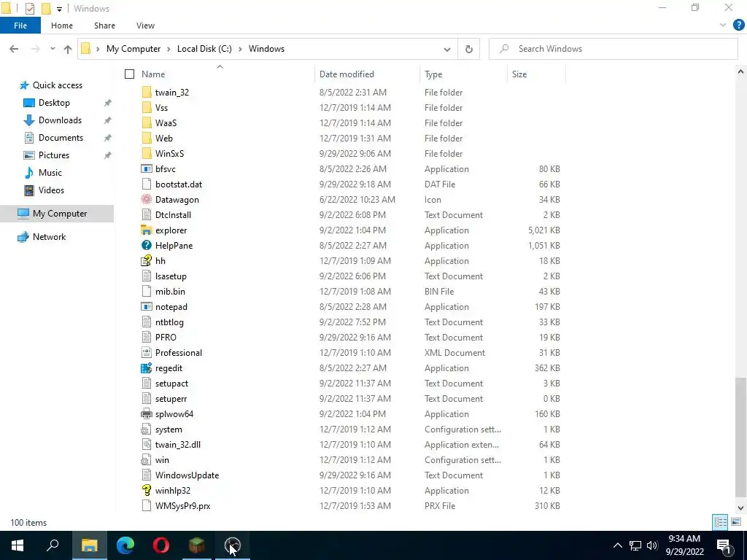
Task: Sort by Date modified column
Action: click(347, 74)
